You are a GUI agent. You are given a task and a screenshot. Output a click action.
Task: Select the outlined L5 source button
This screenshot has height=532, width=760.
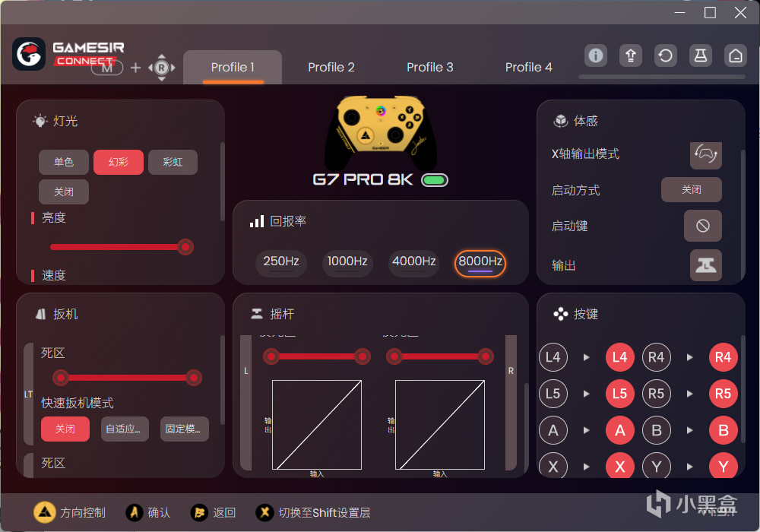coord(553,394)
